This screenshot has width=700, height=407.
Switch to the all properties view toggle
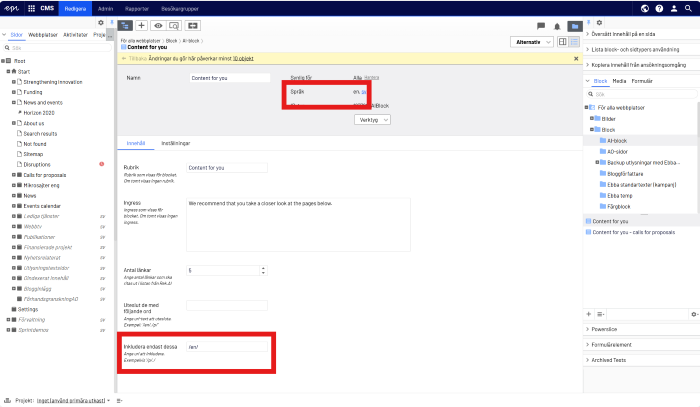pos(575,42)
